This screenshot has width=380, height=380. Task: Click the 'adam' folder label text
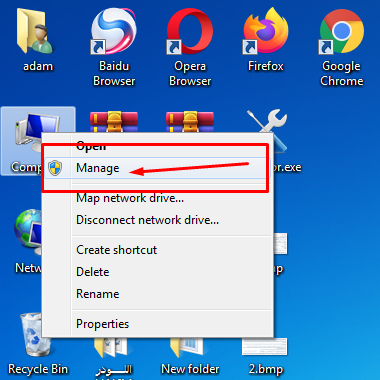[x=38, y=66]
